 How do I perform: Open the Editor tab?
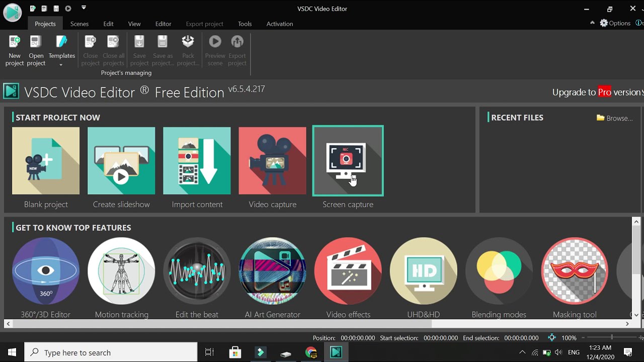click(163, 24)
